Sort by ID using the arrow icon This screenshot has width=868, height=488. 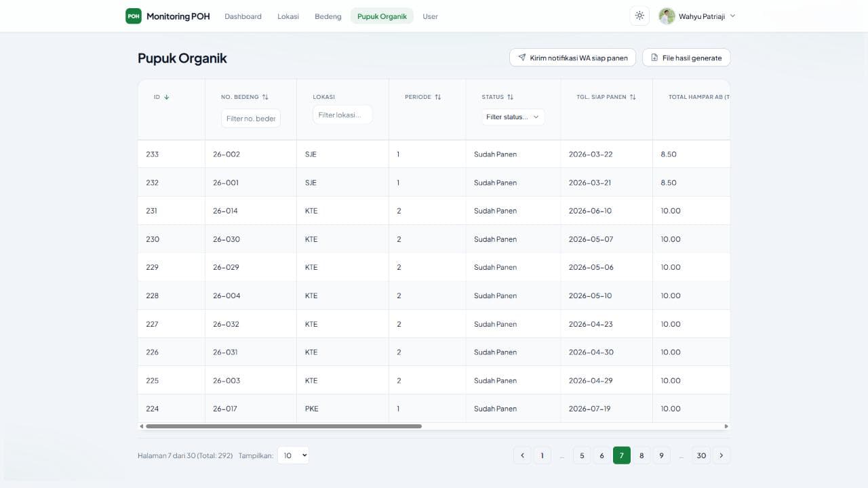point(167,97)
